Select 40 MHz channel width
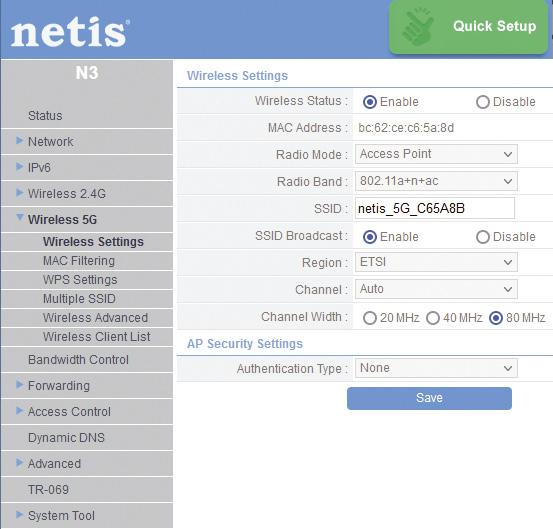The height and width of the screenshot is (529, 553). click(x=433, y=318)
